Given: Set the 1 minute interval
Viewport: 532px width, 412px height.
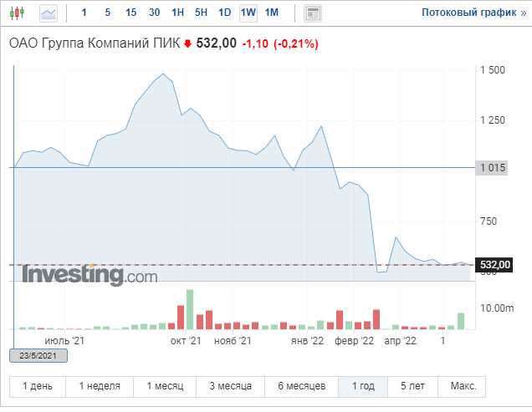Looking at the screenshot, I should (x=84, y=13).
